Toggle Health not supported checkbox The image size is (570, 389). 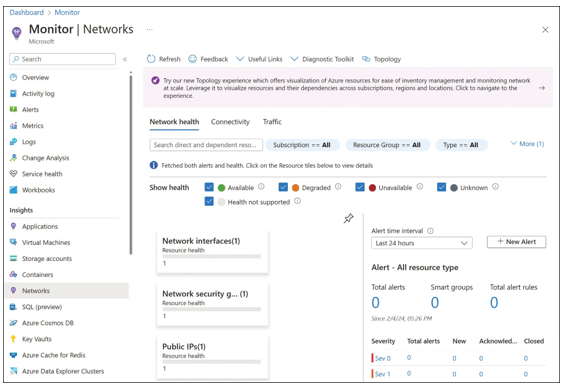pos(209,201)
